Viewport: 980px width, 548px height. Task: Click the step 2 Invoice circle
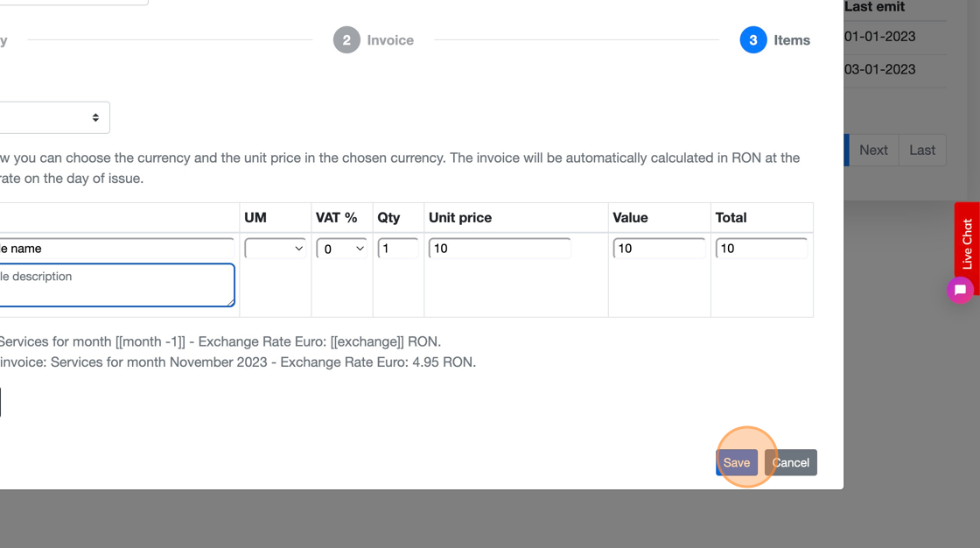coord(346,40)
